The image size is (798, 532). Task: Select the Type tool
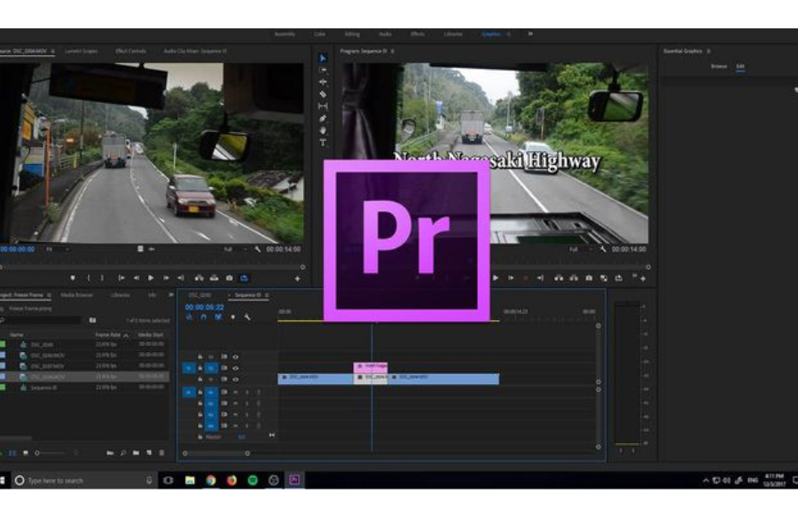(323, 142)
